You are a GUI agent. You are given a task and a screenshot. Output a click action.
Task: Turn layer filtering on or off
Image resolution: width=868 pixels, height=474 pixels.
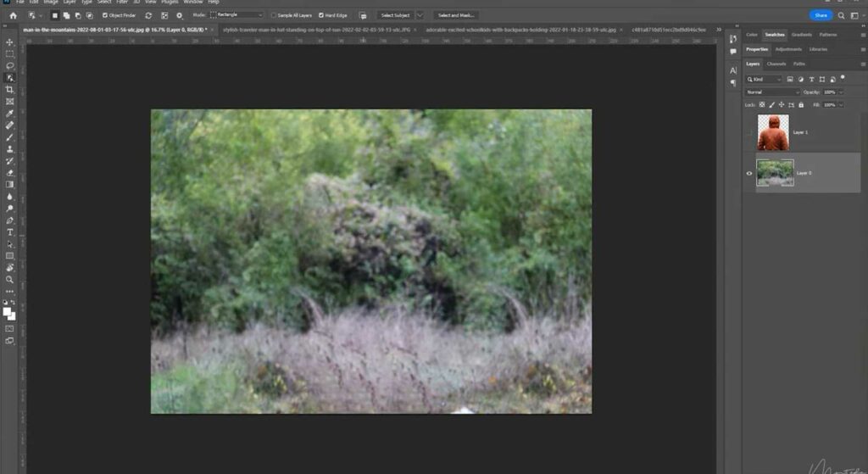843,77
